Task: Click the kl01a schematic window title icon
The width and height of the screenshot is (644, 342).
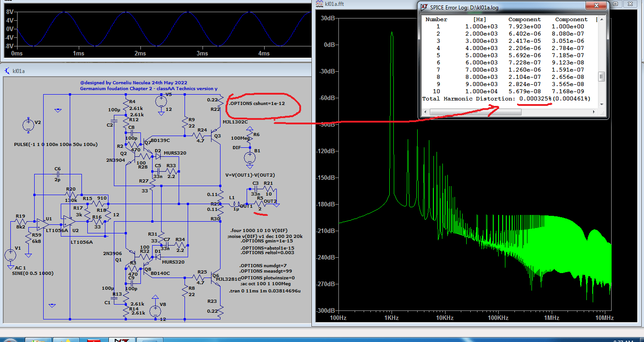Action: point(7,71)
